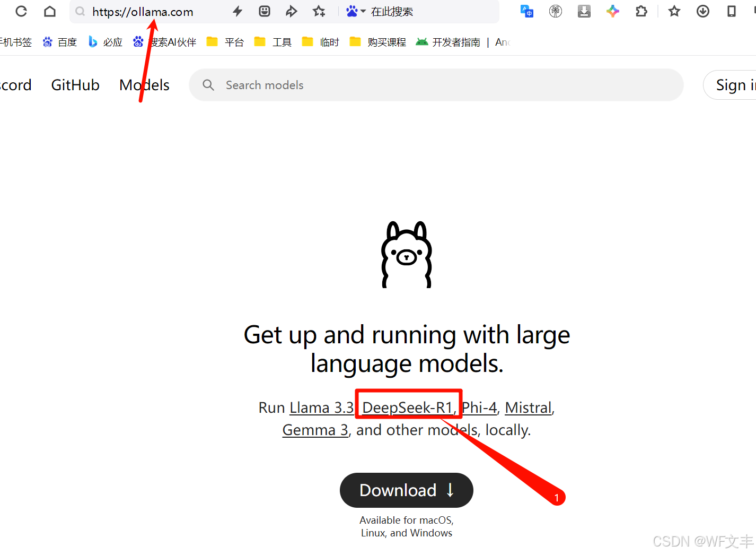Open favorites with the star toolbar icon

click(674, 11)
